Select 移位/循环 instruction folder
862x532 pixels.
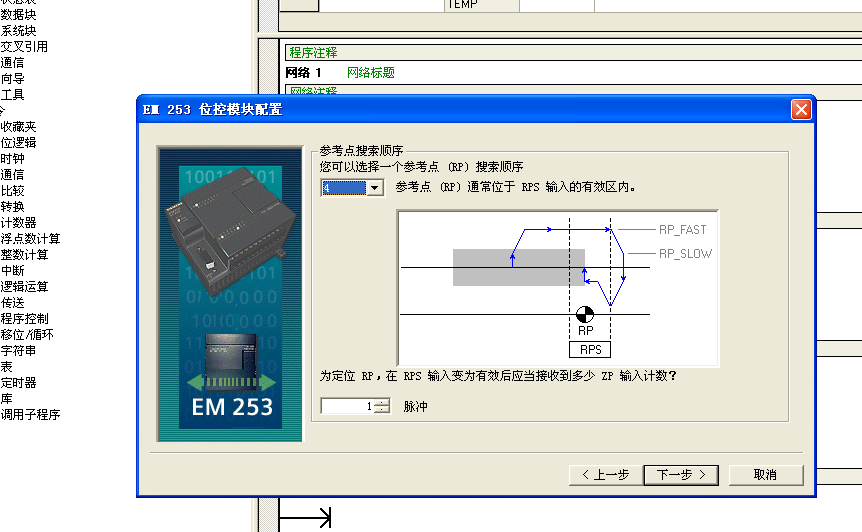click(x=27, y=334)
